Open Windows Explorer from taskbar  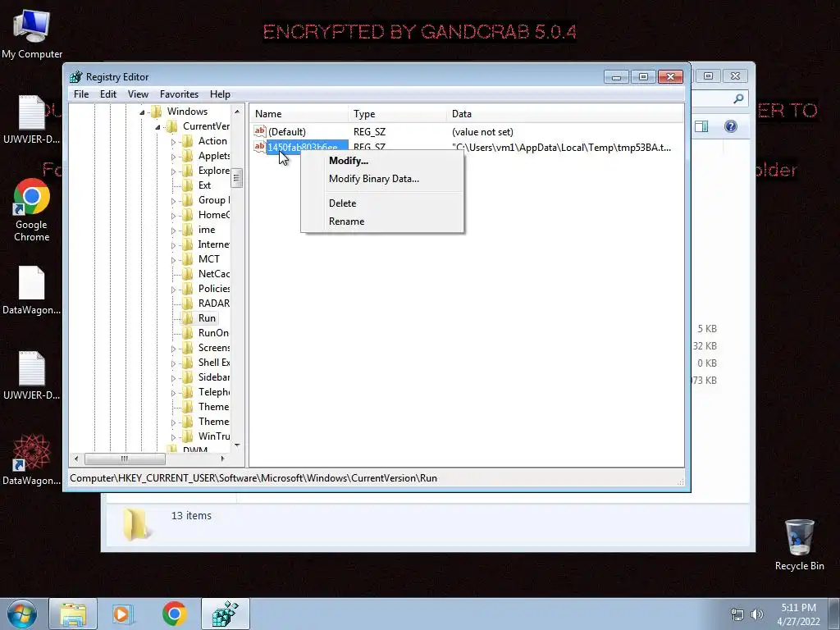coord(73,614)
